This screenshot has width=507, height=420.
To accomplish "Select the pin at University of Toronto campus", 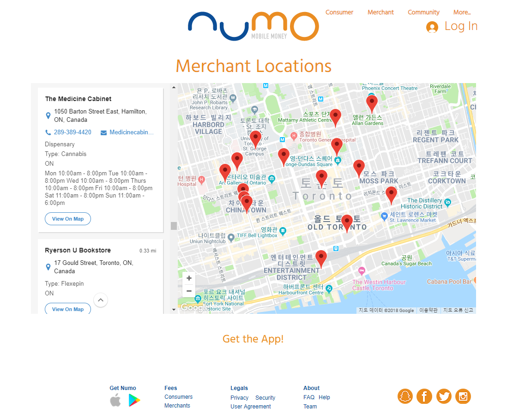I will tap(255, 139).
